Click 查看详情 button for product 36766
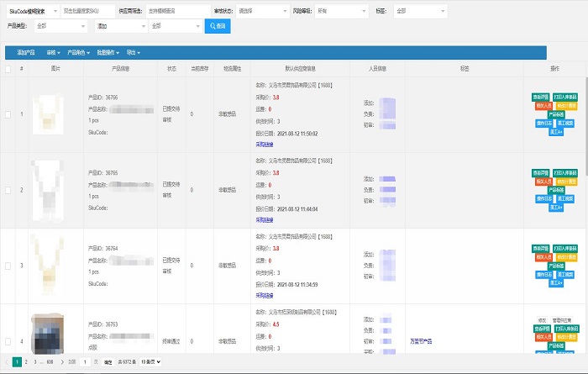The height and width of the screenshot is (374, 588). [x=540, y=97]
